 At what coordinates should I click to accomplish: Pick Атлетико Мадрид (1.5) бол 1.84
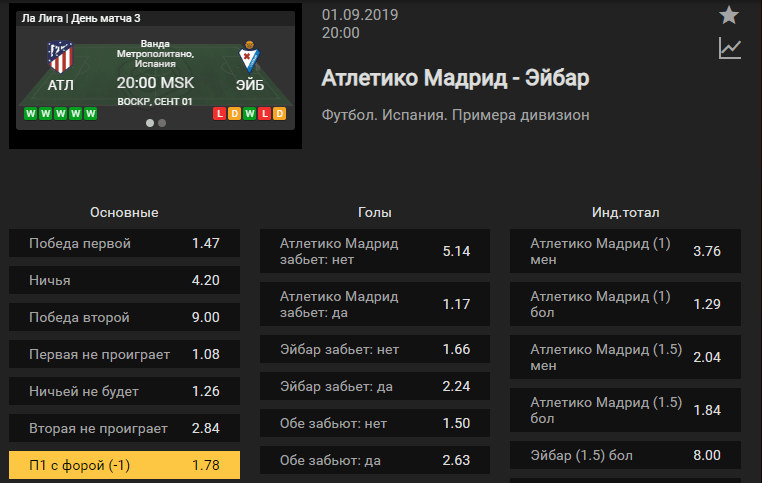click(x=625, y=410)
